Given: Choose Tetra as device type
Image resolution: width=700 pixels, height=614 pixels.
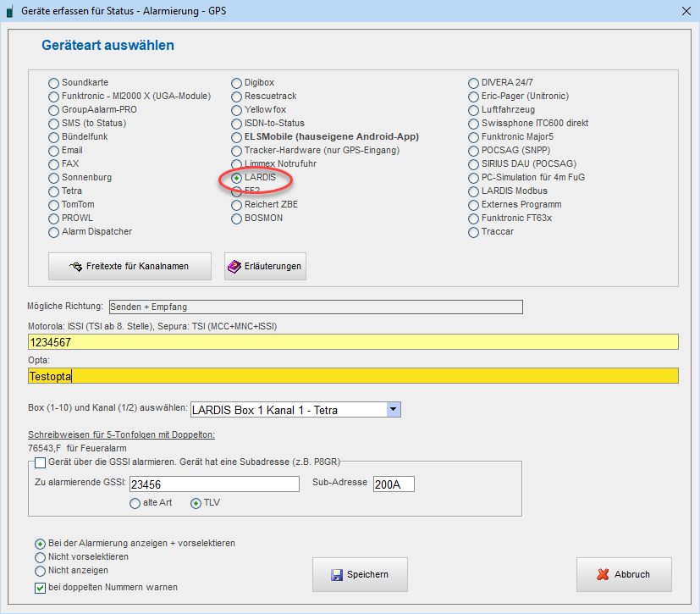Looking at the screenshot, I should pyautogui.click(x=54, y=191).
